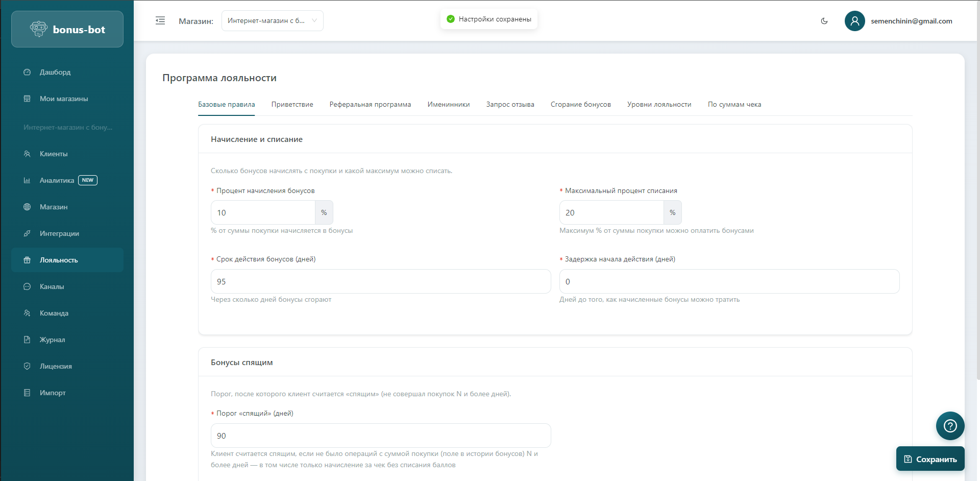Click the user avatar icon
The height and width of the screenshot is (481, 980).
(854, 21)
